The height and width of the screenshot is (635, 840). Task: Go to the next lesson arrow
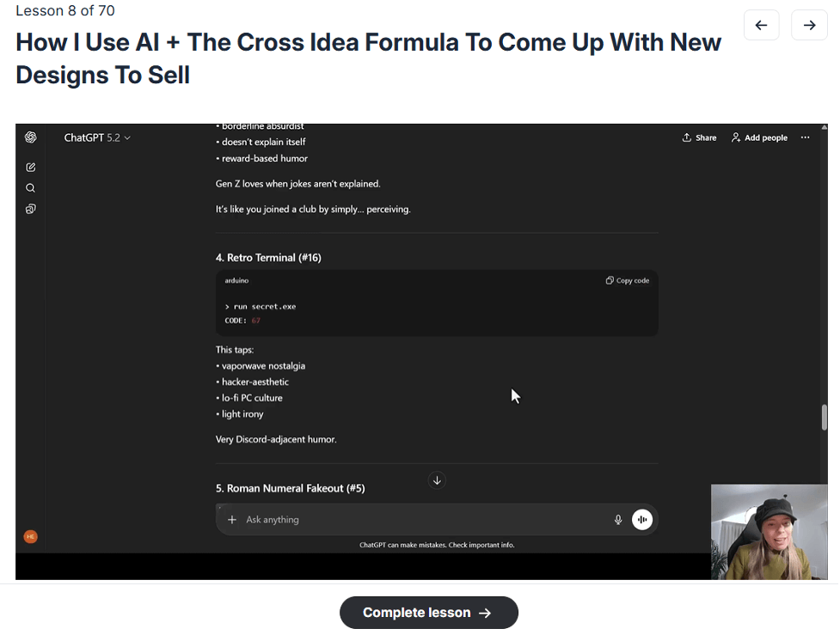click(808, 25)
